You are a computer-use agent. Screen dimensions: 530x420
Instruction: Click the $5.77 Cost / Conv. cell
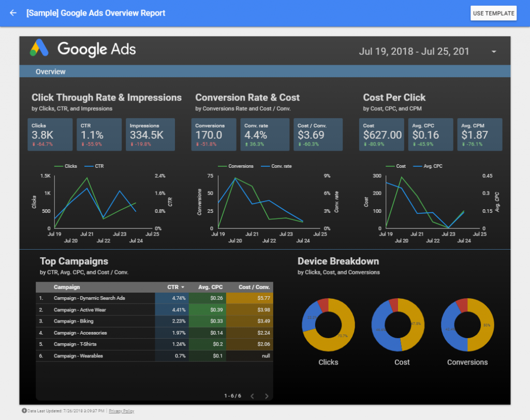click(x=250, y=298)
